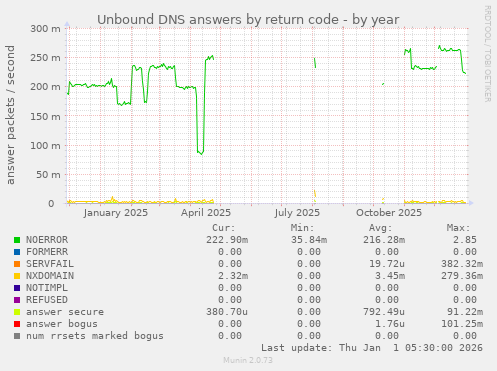Click the Avg: column header
The height and width of the screenshot is (371, 497).
[381, 228]
